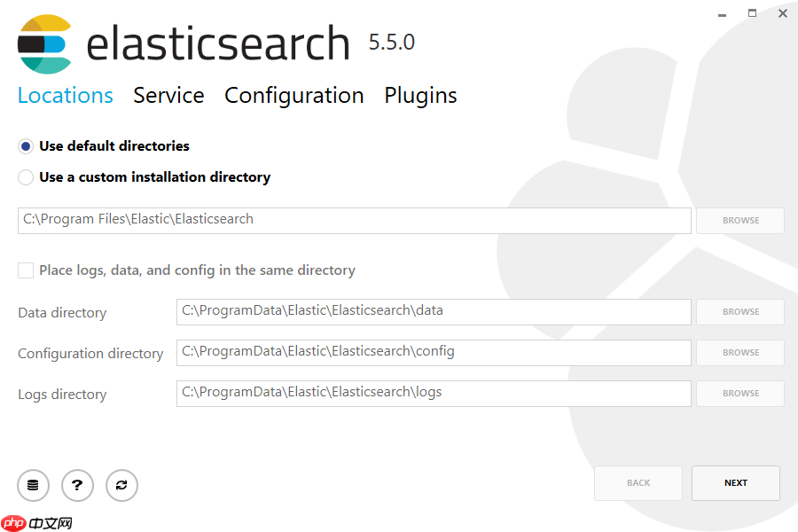
Task: Click the Configuration directory path field
Action: (x=433, y=353)
